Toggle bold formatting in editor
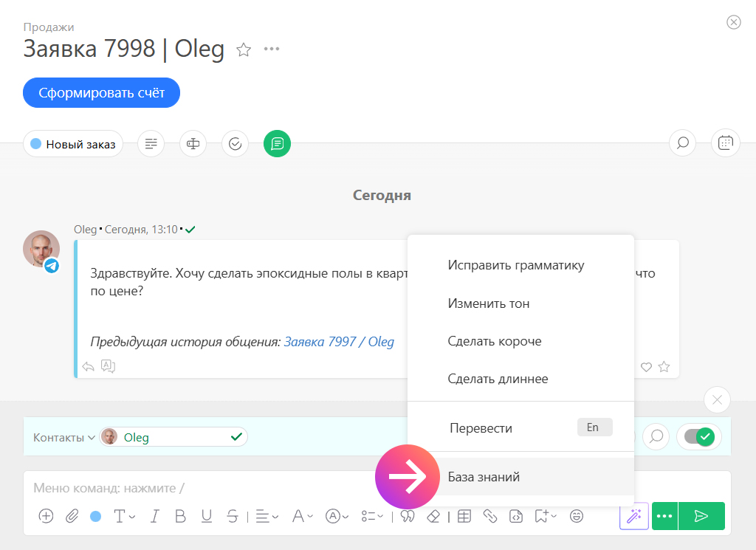 180,516
